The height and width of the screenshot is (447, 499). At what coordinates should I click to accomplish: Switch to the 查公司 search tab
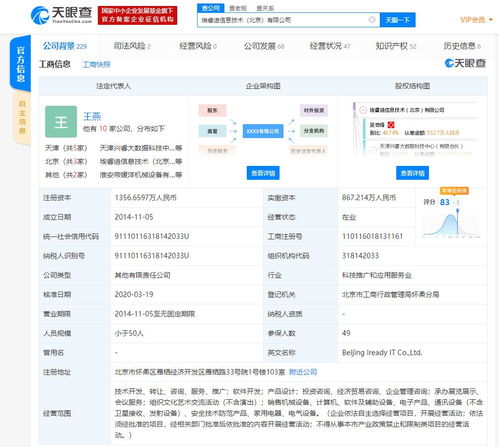211,8
